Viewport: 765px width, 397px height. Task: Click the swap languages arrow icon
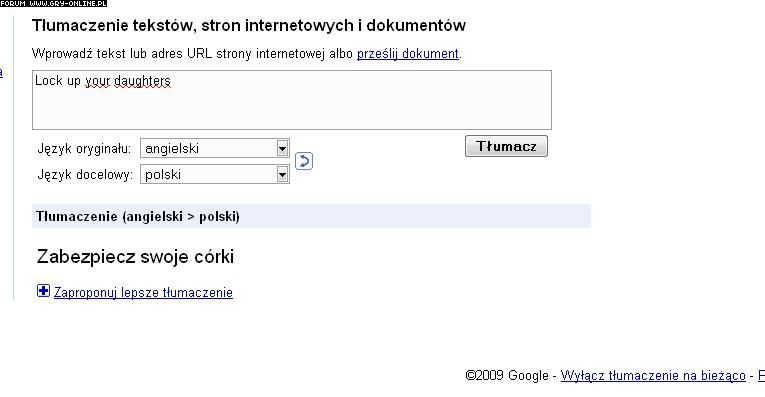[303, 161]
